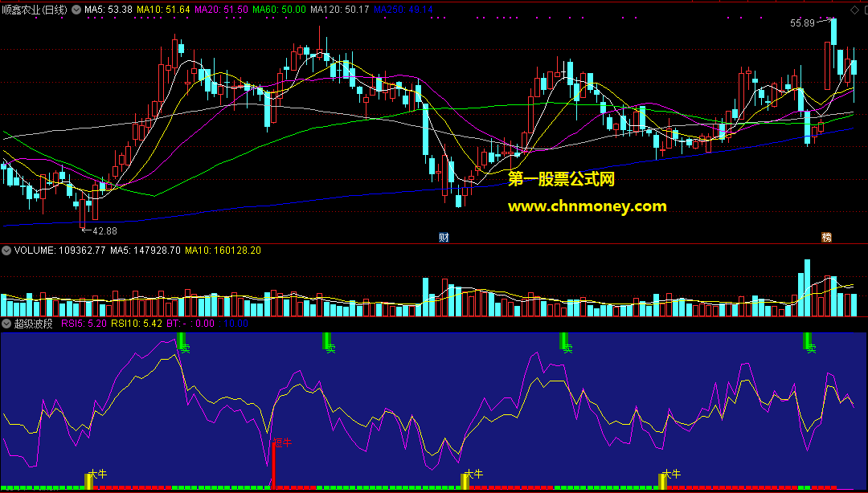Select the MA250: 49.14 label
The image size is (868, 493).
403,10
